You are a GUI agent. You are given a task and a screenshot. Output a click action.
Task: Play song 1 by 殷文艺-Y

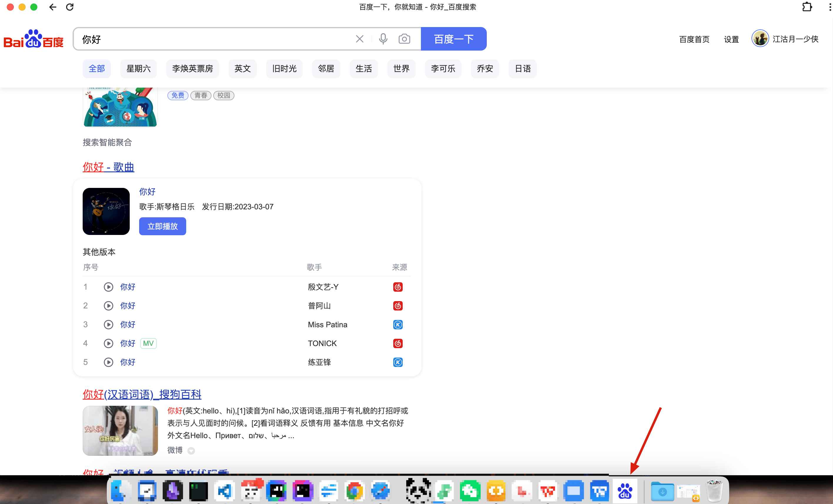[108, 287]
